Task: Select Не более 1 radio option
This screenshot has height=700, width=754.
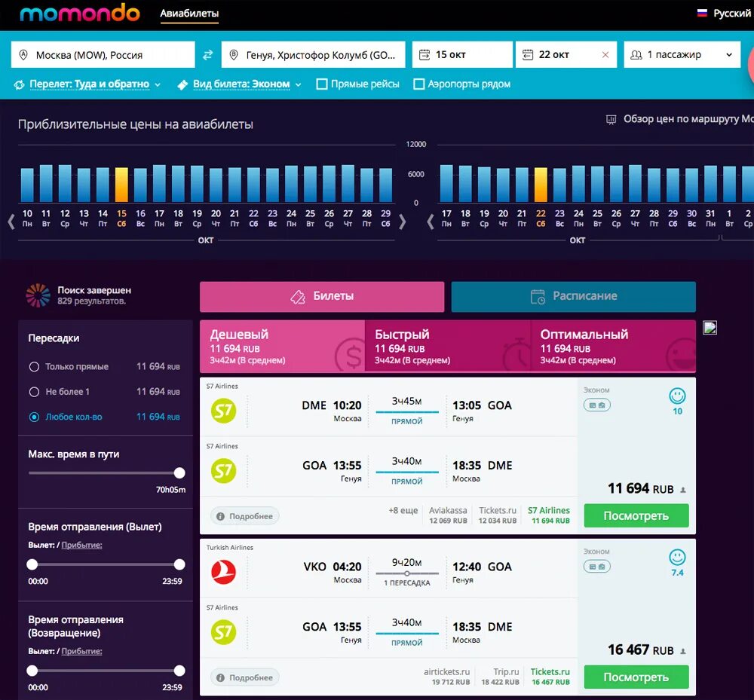Action: coord(34,392)
